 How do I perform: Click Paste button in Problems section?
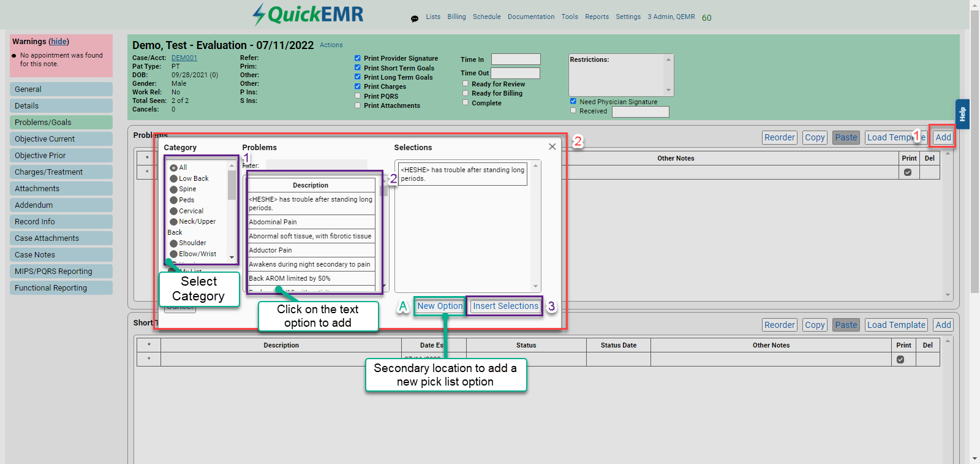point(846,137)
